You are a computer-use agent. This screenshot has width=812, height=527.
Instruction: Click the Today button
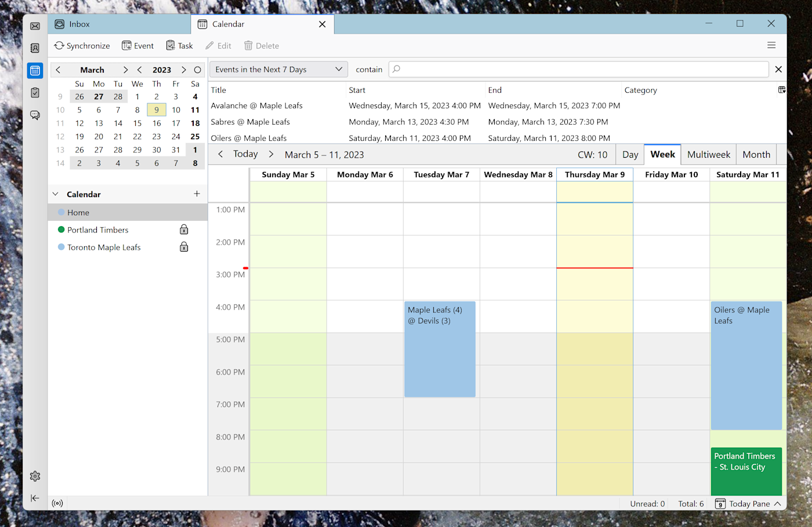point(245,154)
